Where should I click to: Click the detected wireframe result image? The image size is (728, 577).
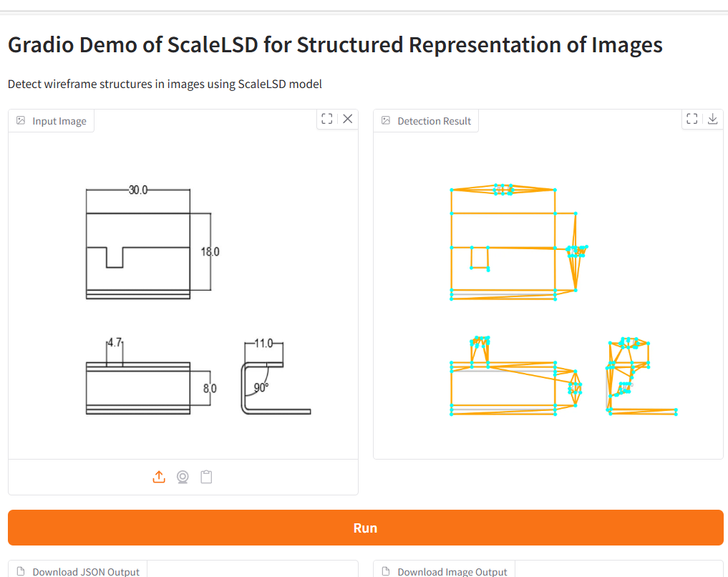tap(548, 296)
